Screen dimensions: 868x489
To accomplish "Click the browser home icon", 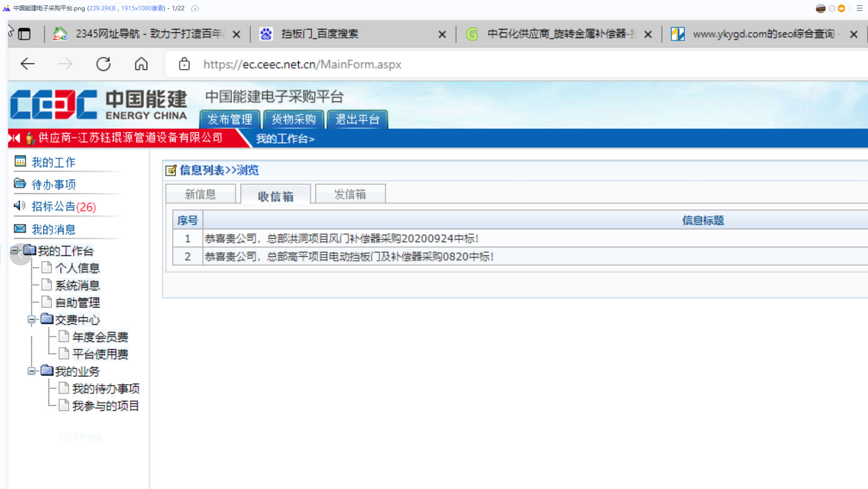I will 141,64.
